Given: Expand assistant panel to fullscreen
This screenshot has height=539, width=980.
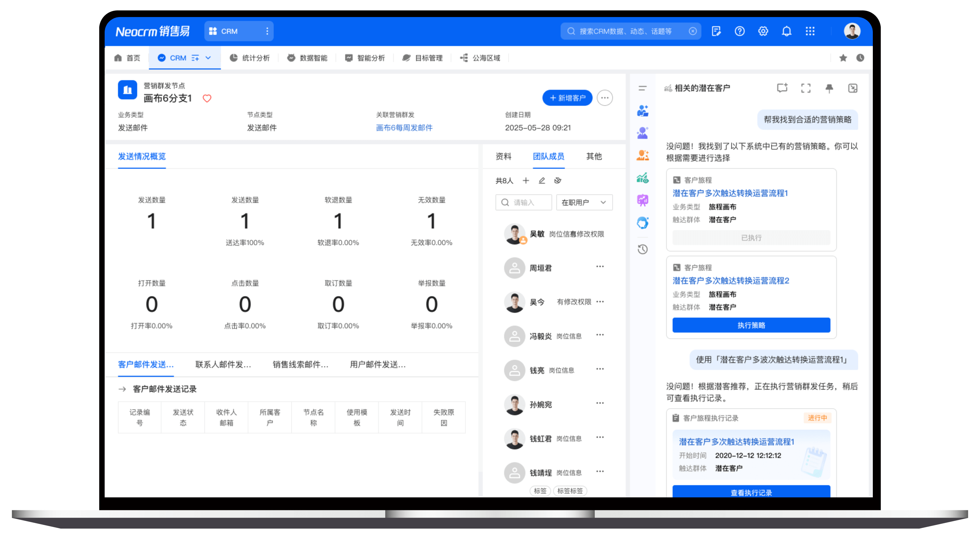Looking at the screenshot, I should click(x=806, y=88).
